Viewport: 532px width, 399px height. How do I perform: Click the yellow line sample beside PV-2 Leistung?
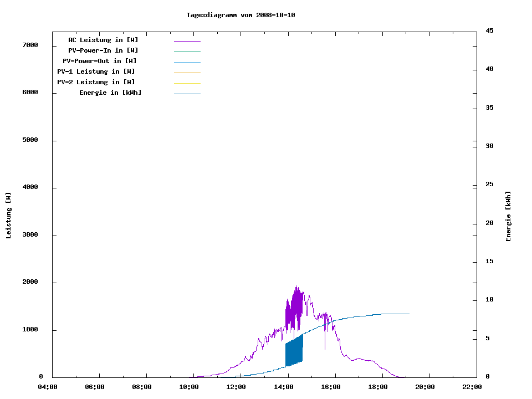(187, 83)
